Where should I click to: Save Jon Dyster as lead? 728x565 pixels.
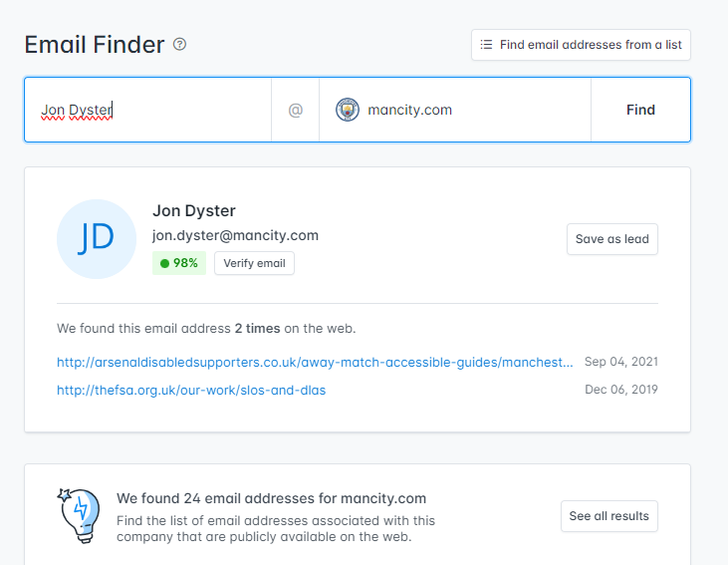coord(611,239)
